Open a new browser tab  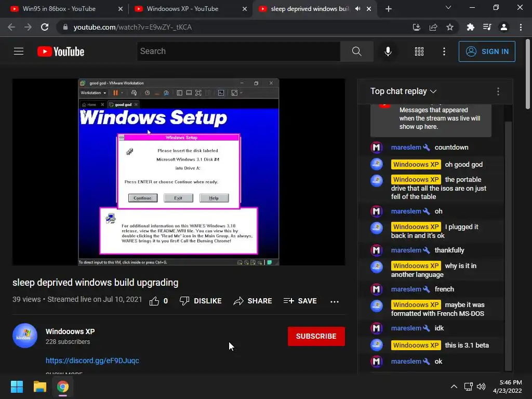389,9
